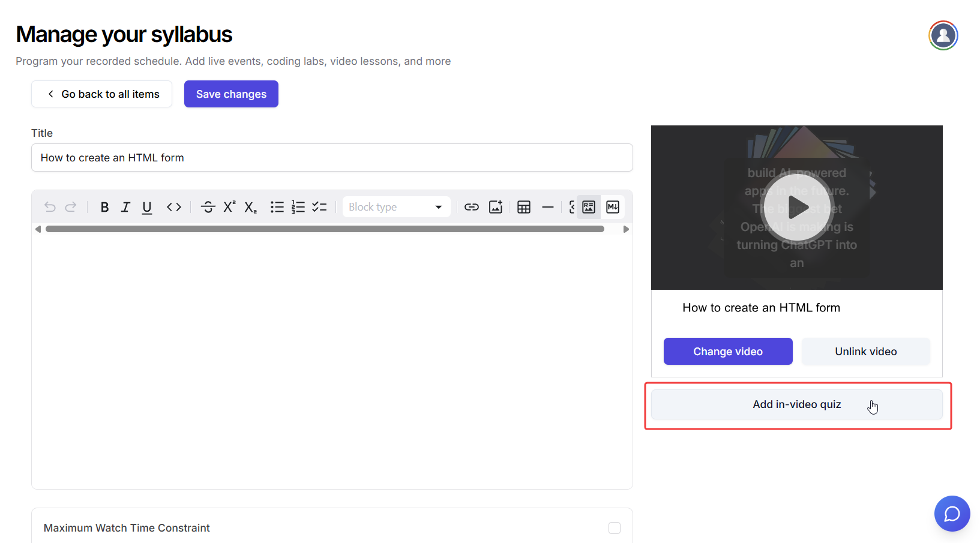Open the Block type dropdown
Screen dimensions: 980x543
click(x=396, y=207)
